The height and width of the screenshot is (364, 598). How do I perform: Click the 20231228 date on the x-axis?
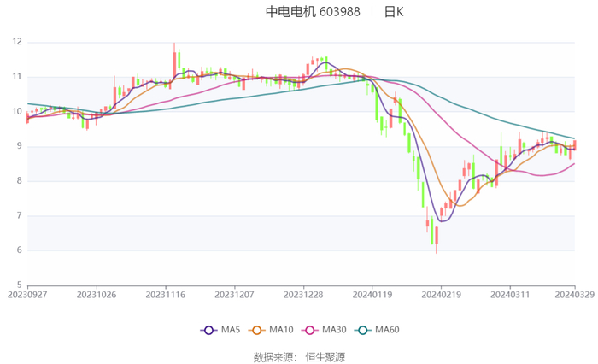coord(302,294)
